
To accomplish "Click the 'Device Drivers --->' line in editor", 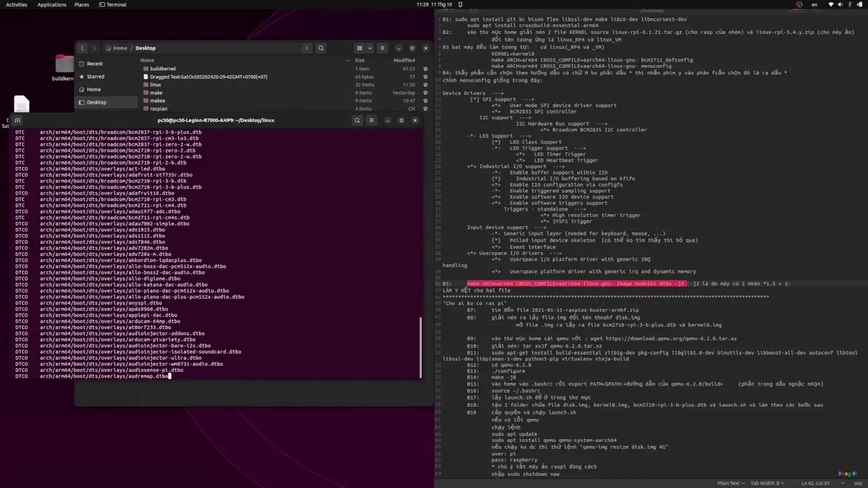I will click(x=473, y=93).
